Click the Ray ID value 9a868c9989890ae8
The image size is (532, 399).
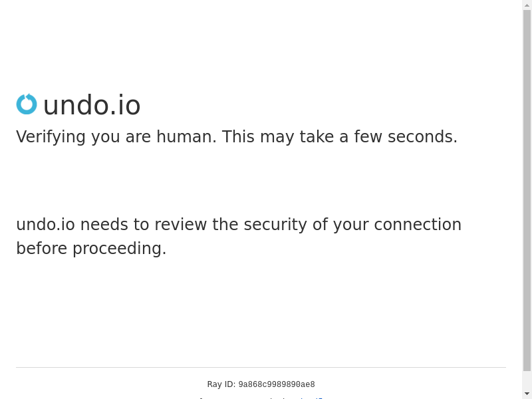277,384
